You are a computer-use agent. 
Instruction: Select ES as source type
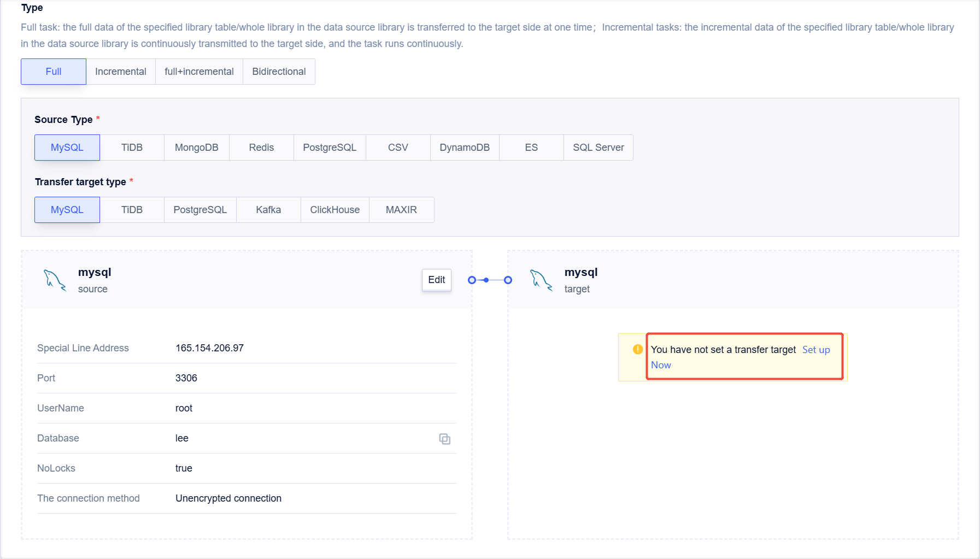click(531, 148)
